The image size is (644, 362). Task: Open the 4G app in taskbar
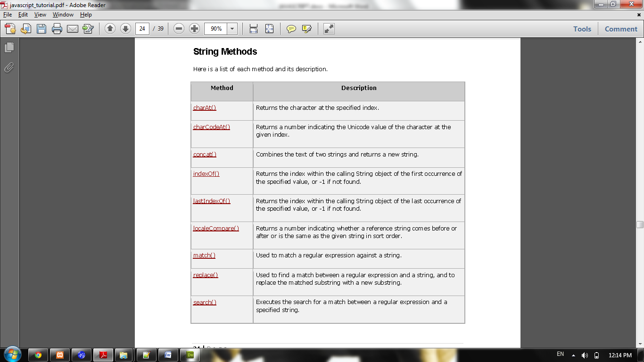[81, 355]
